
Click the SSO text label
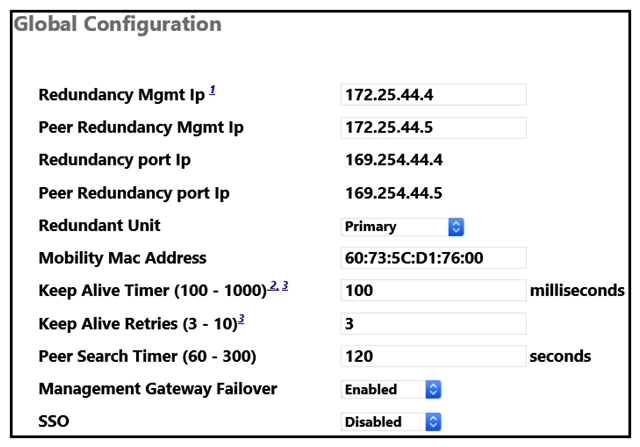click(55, 421)
